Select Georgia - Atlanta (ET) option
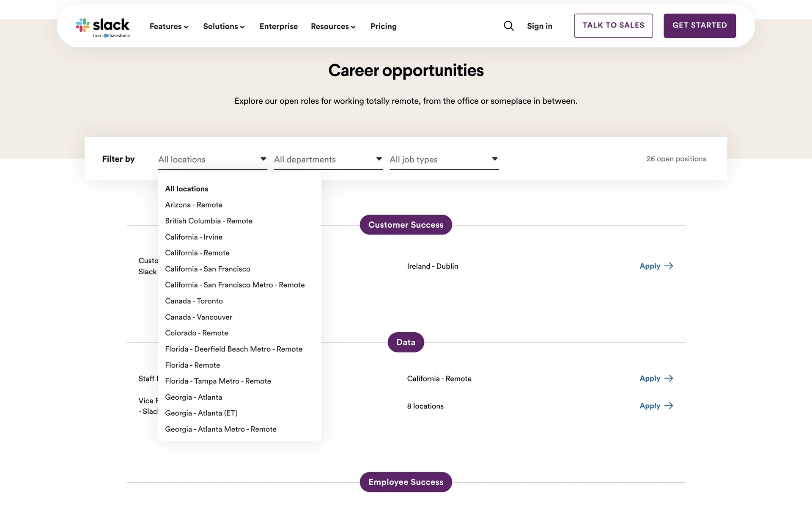Viewport: 812px width, 508px height. (x=201, y=413)
